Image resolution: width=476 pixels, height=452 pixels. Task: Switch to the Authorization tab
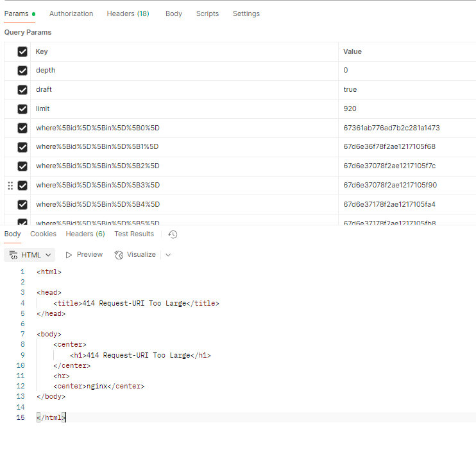[x=71, y=13]
